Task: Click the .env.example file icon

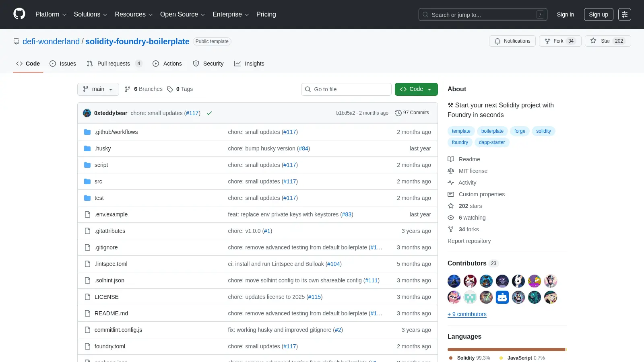Action: tap(87, 214)
